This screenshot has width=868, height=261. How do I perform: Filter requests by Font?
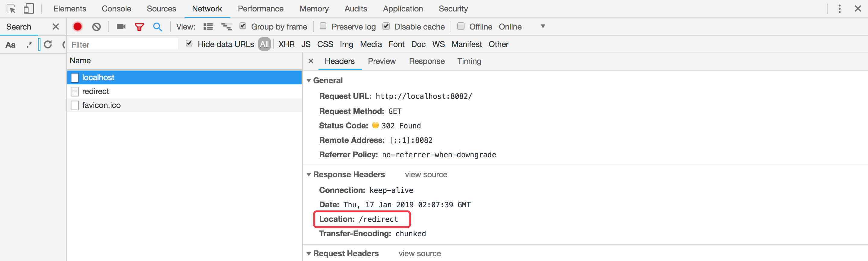click(396, 44)
